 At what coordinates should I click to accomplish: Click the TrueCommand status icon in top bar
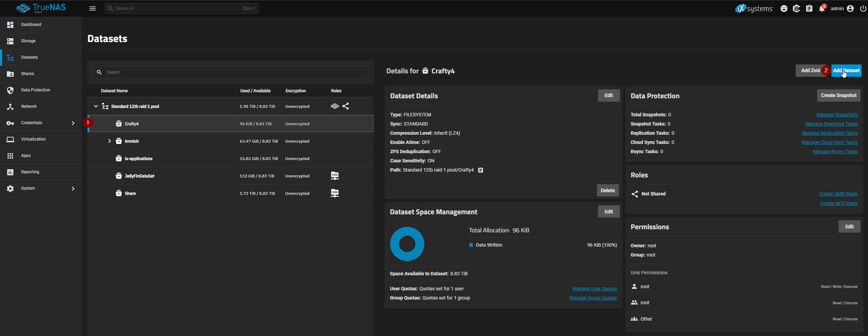click(x=796, y=9)
